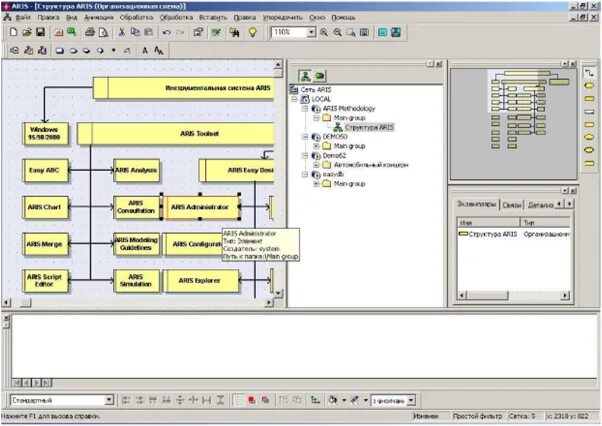Click the 'Сетка: 5' status bar entry
The width and height of the screenshot is (602, 426).
(522, 416)
